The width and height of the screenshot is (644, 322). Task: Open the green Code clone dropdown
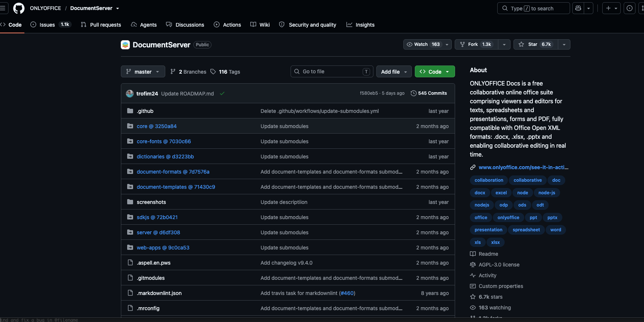[x=435, y=72]
